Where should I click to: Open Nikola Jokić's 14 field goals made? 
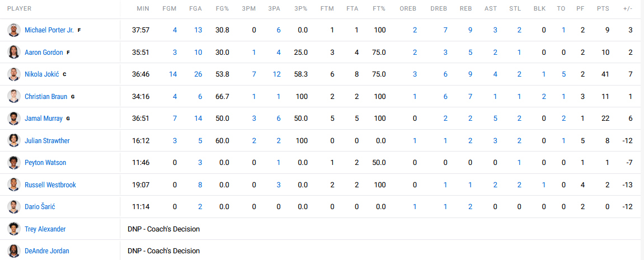pyautogui.click(x=173, y=74)
